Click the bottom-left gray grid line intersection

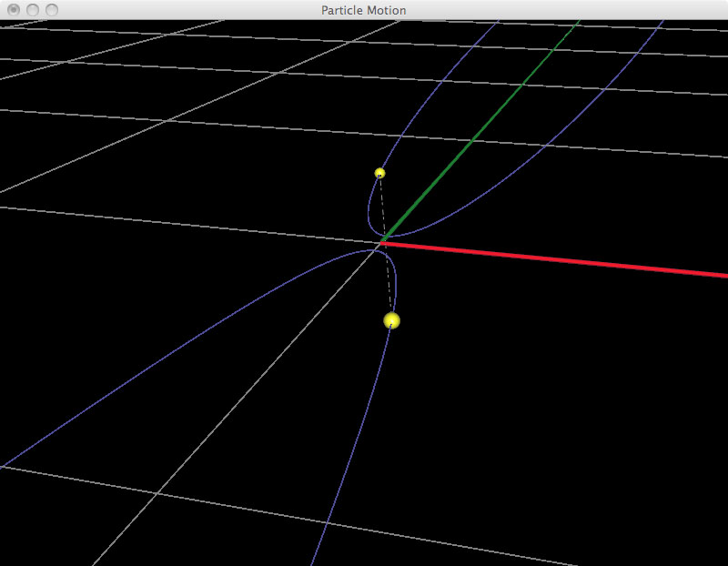click(x=157, y=492)
